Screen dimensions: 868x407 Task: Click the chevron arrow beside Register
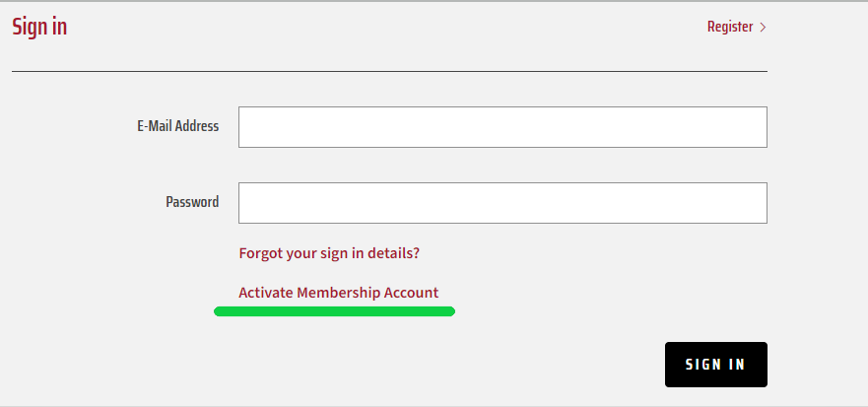click(763, 28)
